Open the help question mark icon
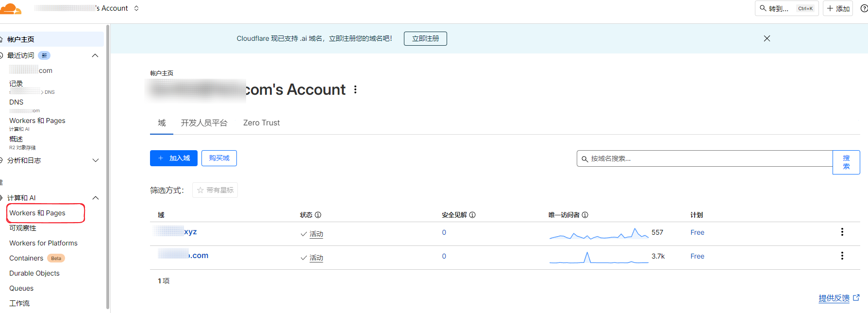Image resolution: width=868 pixels, height=313 pixels. point(864,8)
